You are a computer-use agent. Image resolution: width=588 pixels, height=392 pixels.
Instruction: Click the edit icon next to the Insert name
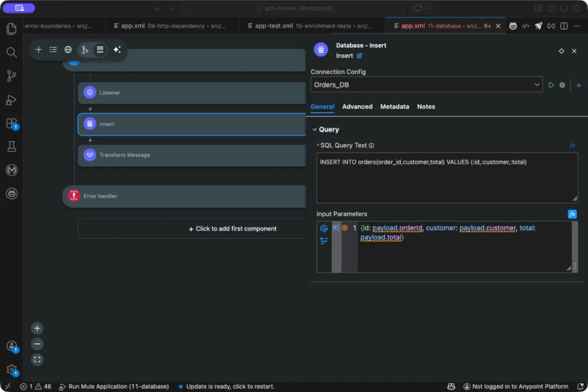coord(359,56)
